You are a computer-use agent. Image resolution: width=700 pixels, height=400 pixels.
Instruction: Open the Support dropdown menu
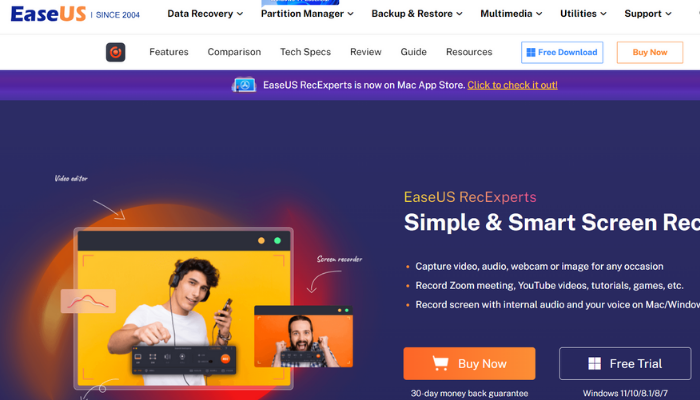coord(648,14)
